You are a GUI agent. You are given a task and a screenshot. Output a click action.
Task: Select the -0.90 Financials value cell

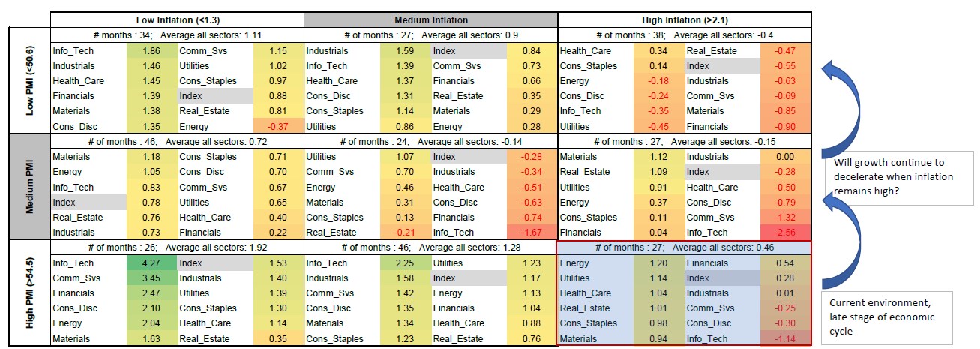pyautogui.click(x=785, y=127)
